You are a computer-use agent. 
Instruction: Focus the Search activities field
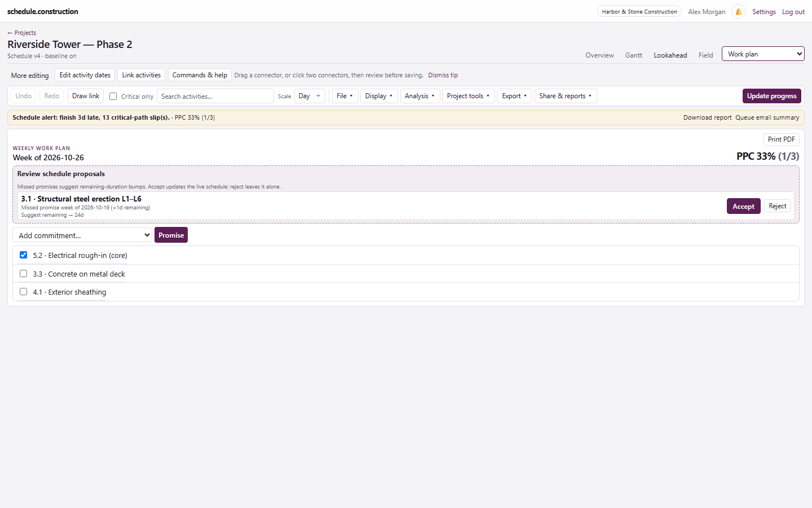(x=215, y=96)
